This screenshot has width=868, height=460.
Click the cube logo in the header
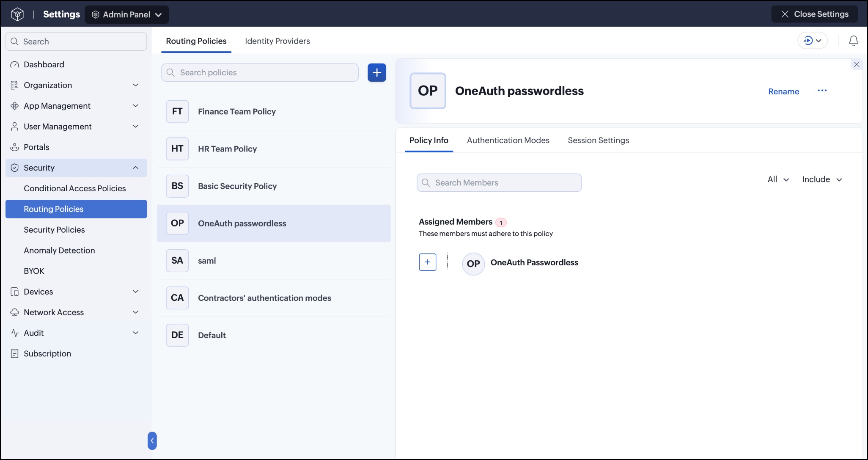point(17,14)
